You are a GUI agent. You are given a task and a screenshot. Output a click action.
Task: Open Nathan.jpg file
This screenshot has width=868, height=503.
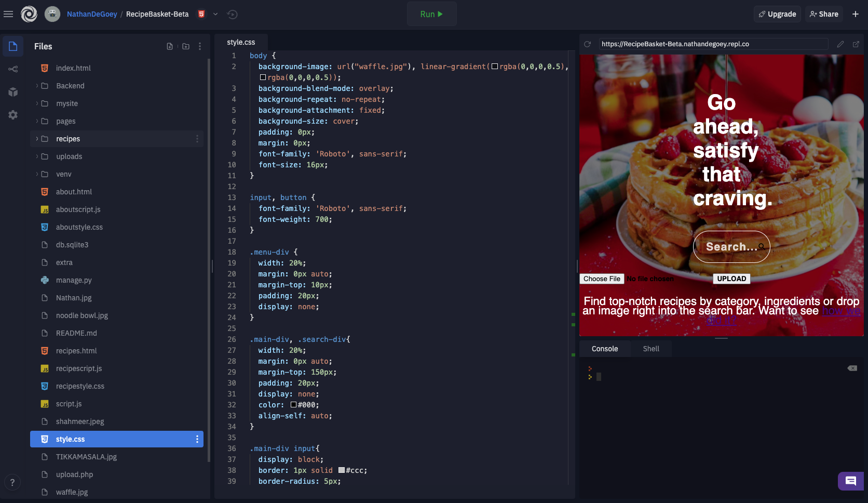(x=117, y=298)
